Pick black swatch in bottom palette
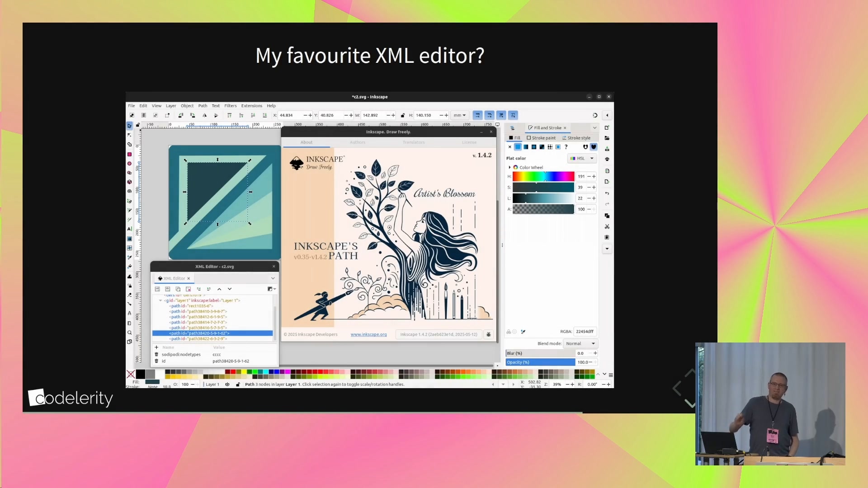 (141, 374)
